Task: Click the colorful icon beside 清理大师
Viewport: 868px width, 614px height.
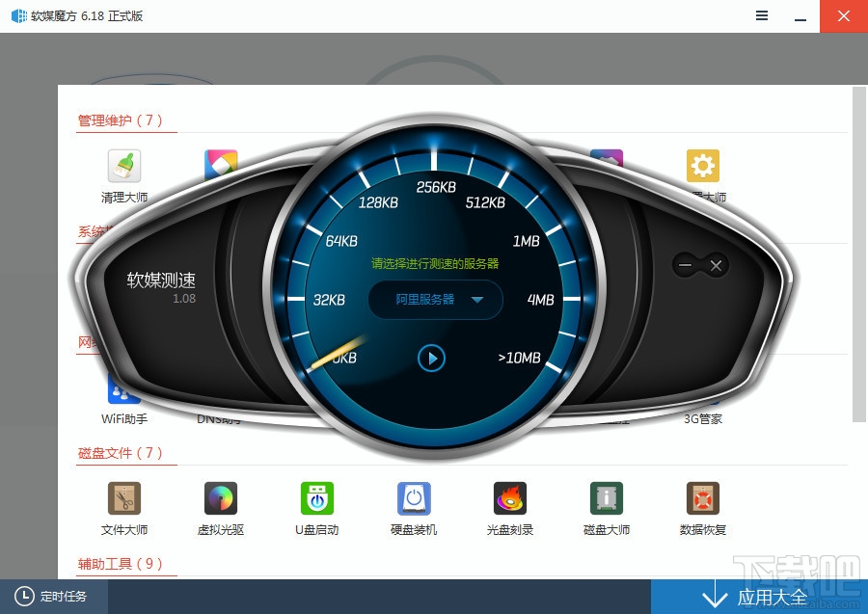Action: click(221, 163)
